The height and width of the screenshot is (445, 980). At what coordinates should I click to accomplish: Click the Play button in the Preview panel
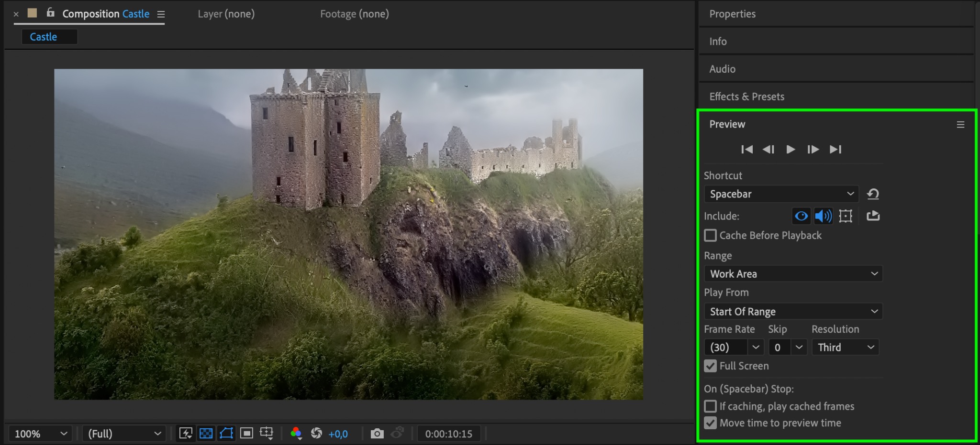(x=791, y=150)
